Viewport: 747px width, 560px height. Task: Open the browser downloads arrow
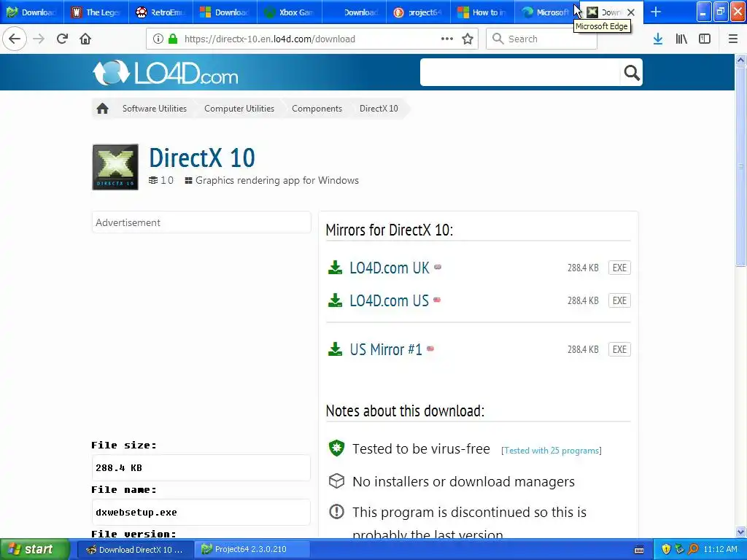(658, 39)
